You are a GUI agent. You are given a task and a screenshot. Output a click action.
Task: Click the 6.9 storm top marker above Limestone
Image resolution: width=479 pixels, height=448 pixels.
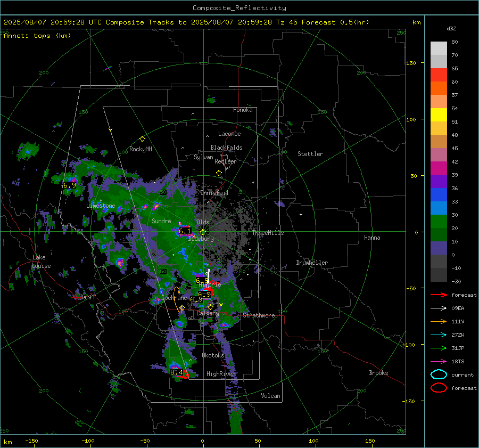[70, 185]
